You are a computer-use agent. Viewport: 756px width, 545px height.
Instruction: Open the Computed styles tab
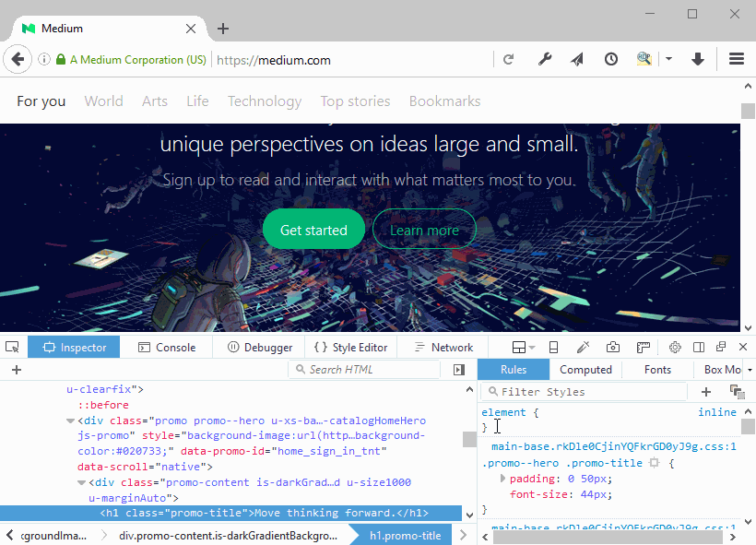tap(585, 370)
